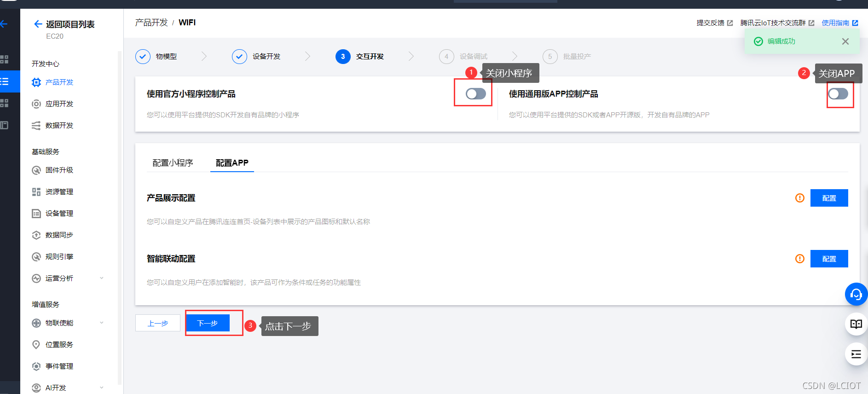Click the 下一步 button
The width and height of the screenshot is (868, 394).
click(x=207, y=323)
